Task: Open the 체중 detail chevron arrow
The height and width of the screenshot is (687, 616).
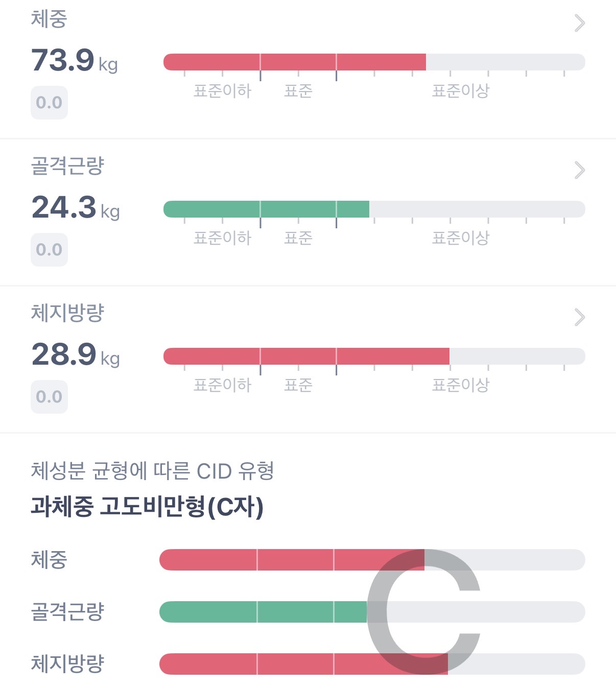Action: pos(579,23)
